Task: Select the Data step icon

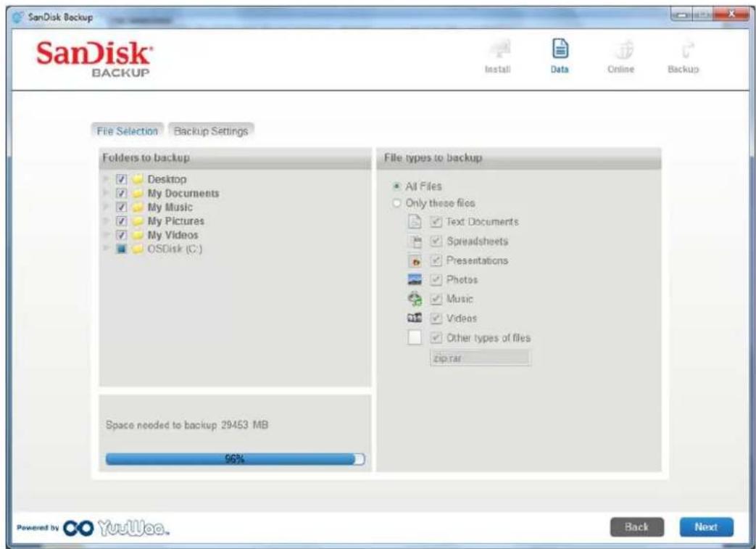Action: (560, 49)
